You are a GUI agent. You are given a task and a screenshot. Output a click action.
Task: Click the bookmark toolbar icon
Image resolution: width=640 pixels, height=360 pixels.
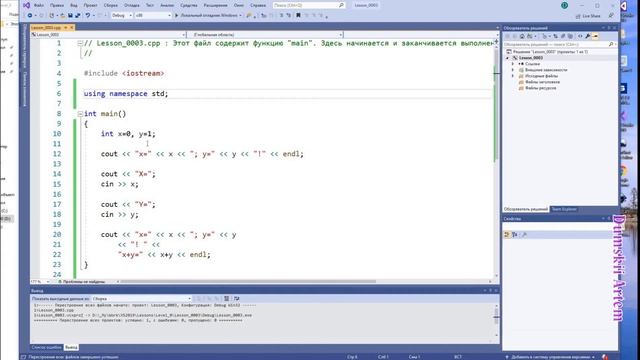(x=298, y=16)
